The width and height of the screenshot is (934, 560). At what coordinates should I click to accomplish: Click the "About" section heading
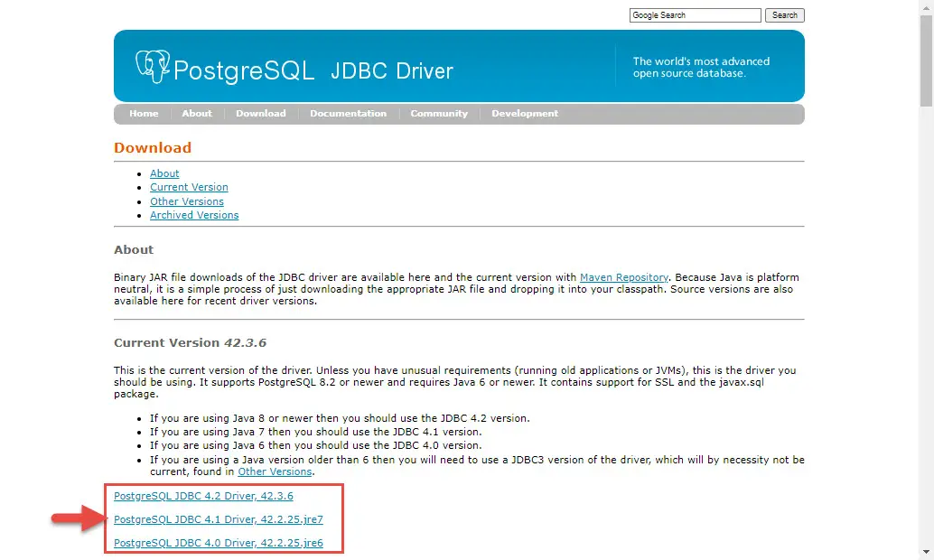134,249
